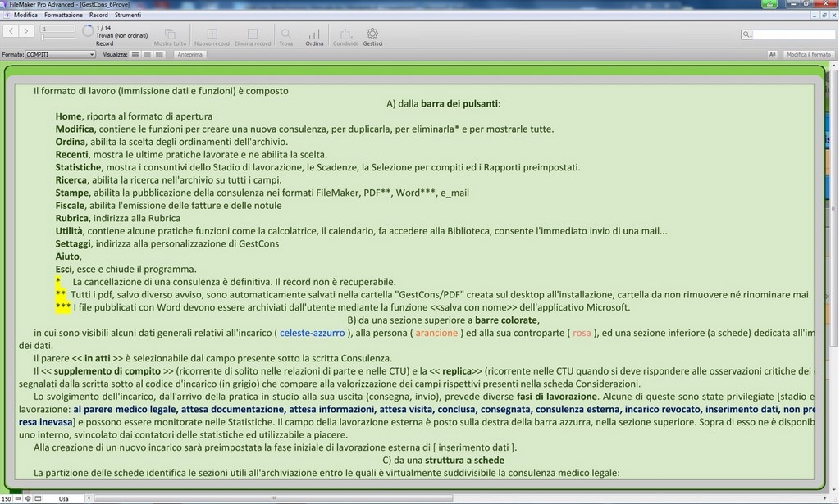Click the bold word 'Statistiche'
Image resolution: width=840 pixels, height=504 pixels.
pos(78,167)
